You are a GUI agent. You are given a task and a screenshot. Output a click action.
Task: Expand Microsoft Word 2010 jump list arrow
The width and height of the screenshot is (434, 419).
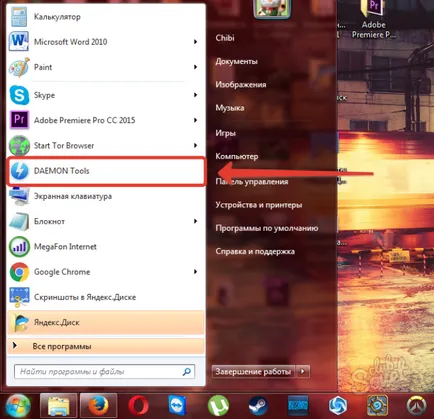pyautogui.click(x=195, y=42)
